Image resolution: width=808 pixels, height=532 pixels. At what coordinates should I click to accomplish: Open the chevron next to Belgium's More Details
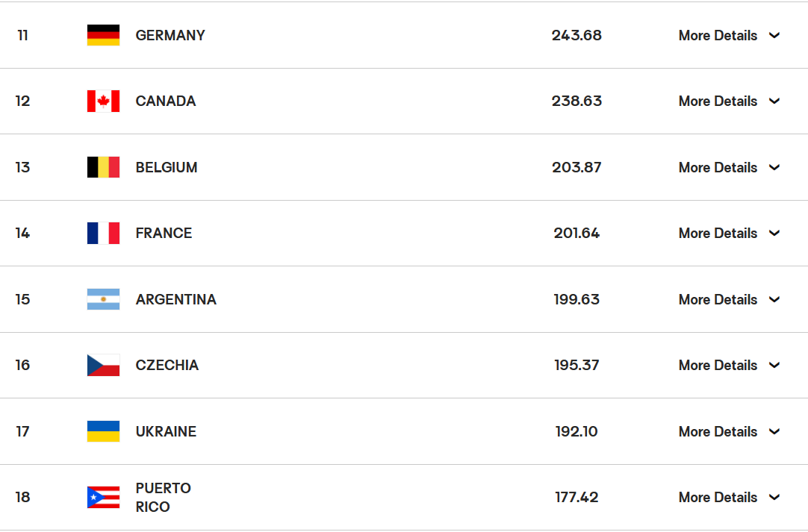click(774, 167)
